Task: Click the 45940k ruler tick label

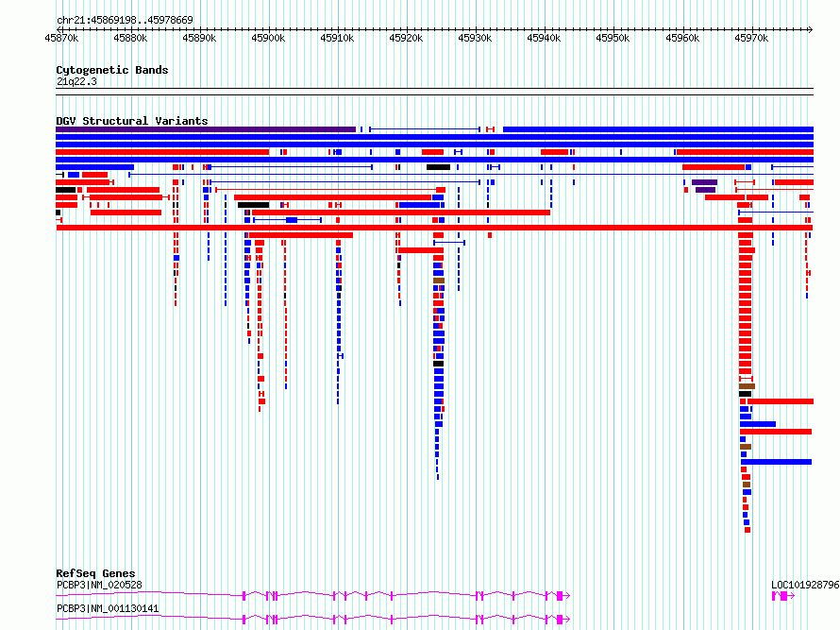Action: (x=544, y=38)
